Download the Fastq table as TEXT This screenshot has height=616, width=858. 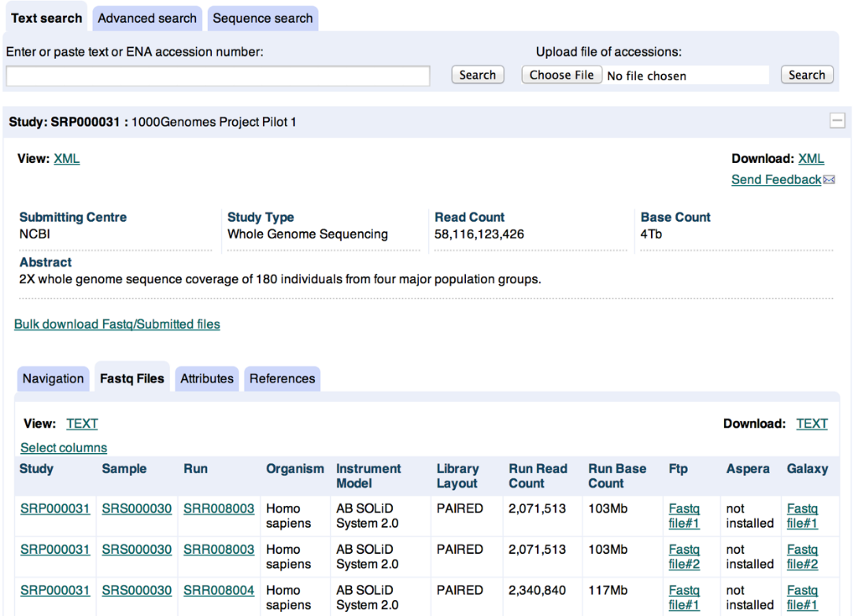click(x=812, y=424)
